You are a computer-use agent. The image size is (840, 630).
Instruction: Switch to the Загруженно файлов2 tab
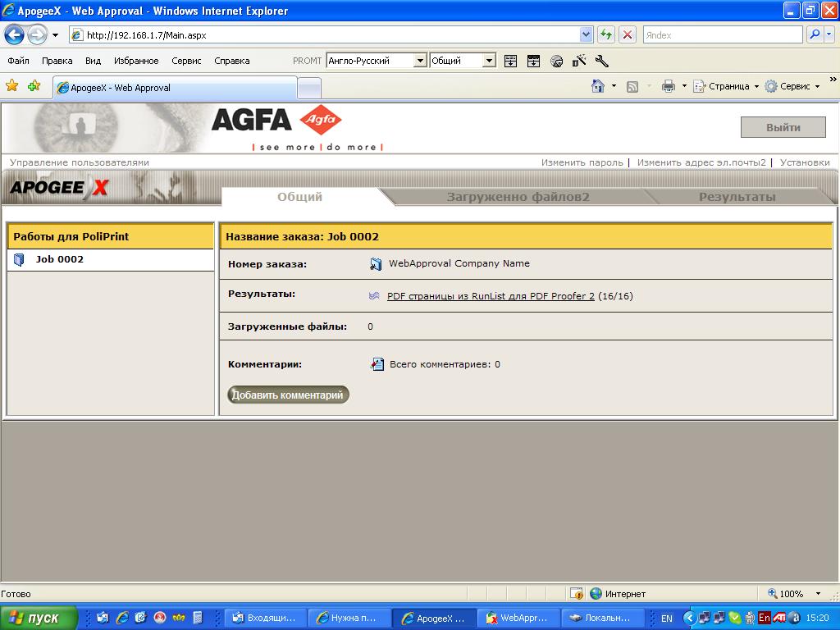(518, 197)
